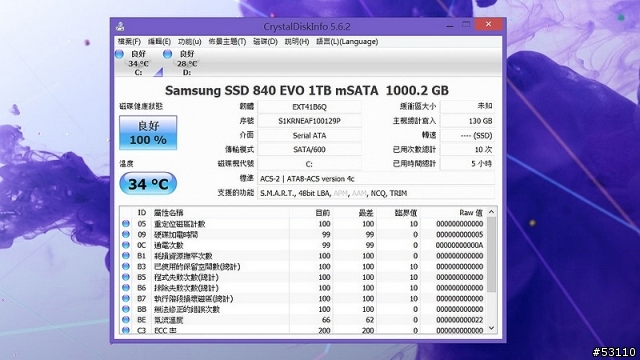
Task: Click the attribute list scroll down arrow
Action: point(491,328)
